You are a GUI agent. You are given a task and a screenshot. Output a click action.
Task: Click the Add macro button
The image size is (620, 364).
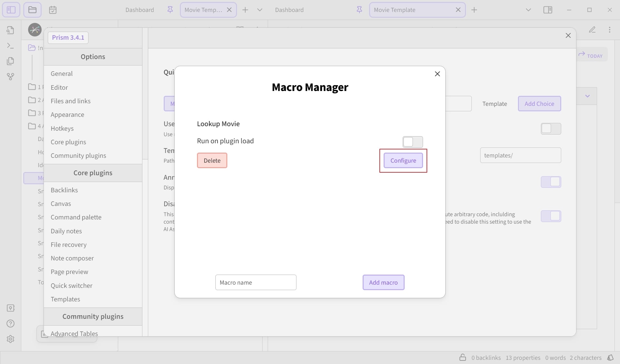383,282
